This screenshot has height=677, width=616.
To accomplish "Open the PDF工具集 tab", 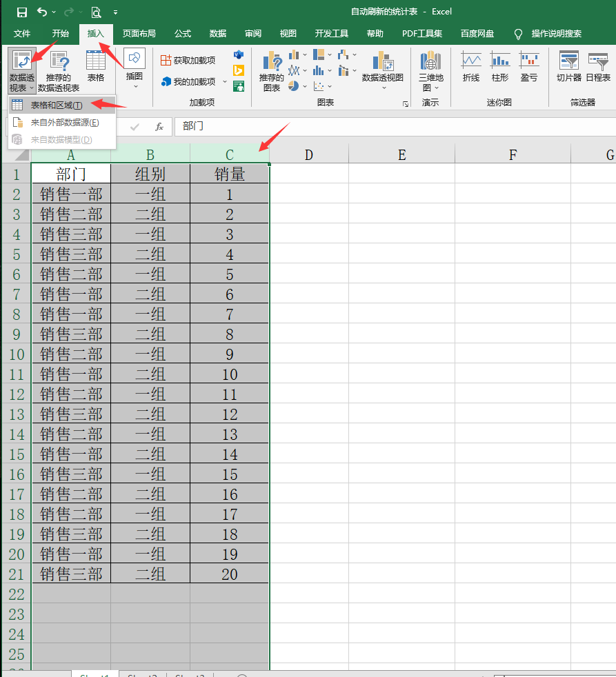I will tap(422, 34).
